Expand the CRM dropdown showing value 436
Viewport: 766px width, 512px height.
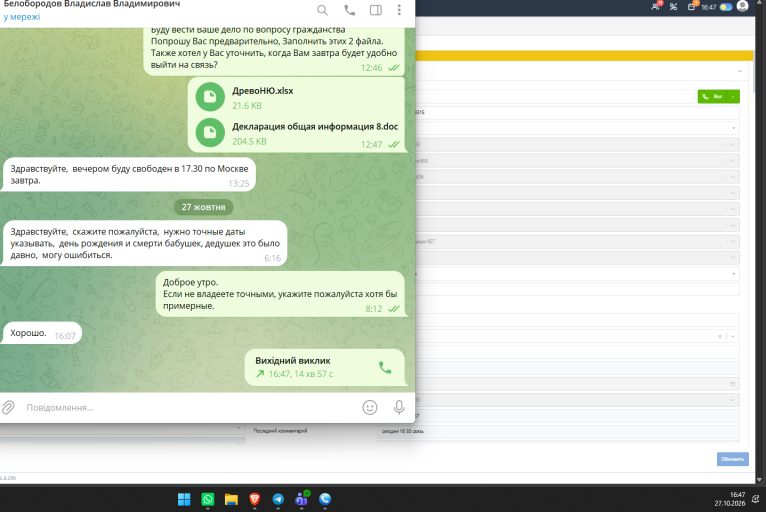(x=732, y=176)
